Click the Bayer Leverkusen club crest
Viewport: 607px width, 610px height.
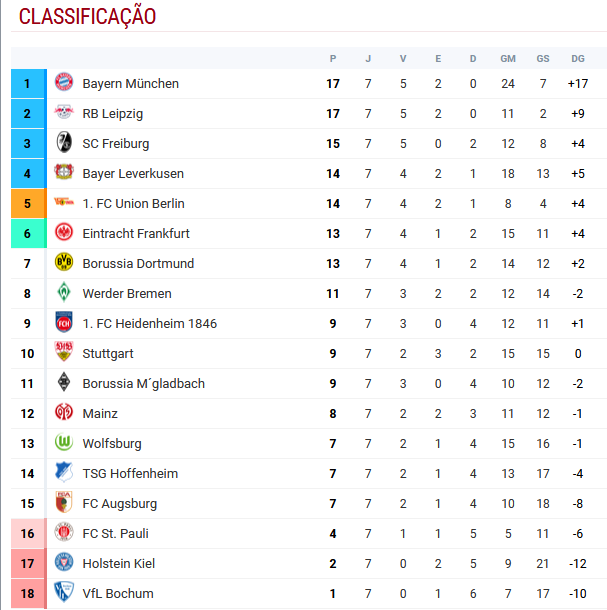tap(64, 172)
